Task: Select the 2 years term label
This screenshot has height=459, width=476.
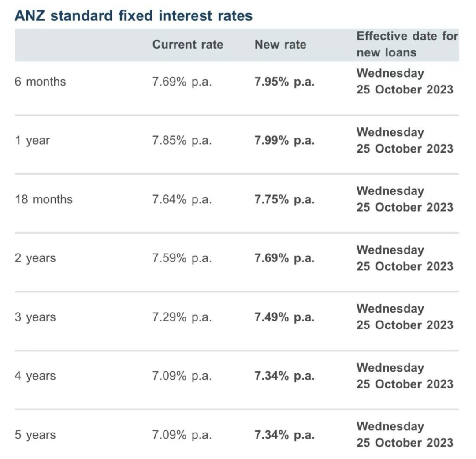Action: [35, 258]
